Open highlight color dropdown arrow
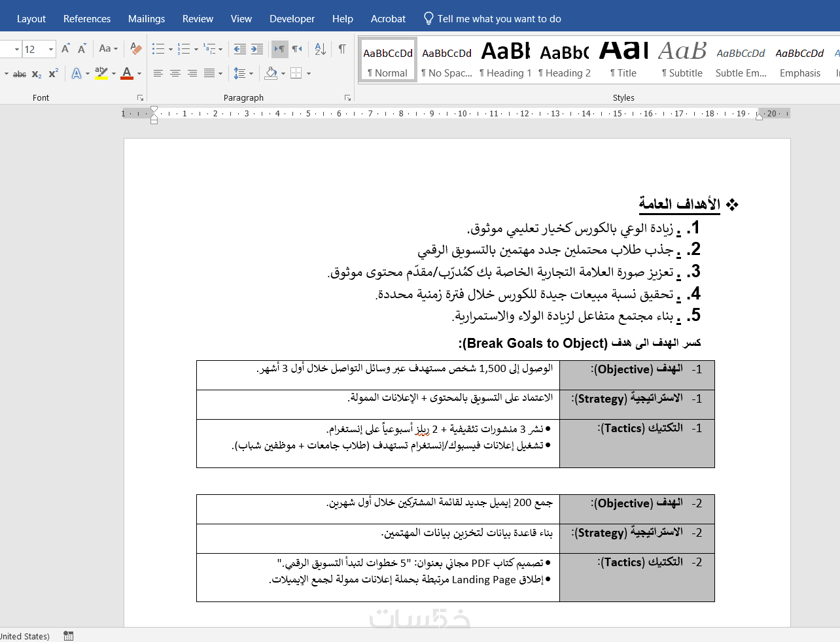The width and height of the screenshot is (840, 642). [x=114, y=73]
